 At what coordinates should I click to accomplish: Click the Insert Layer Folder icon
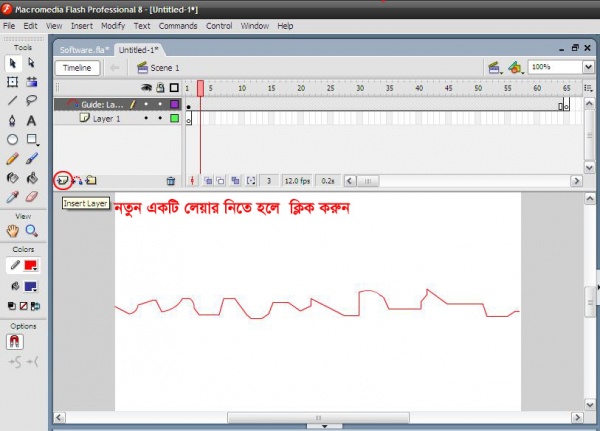coord(91,180)
